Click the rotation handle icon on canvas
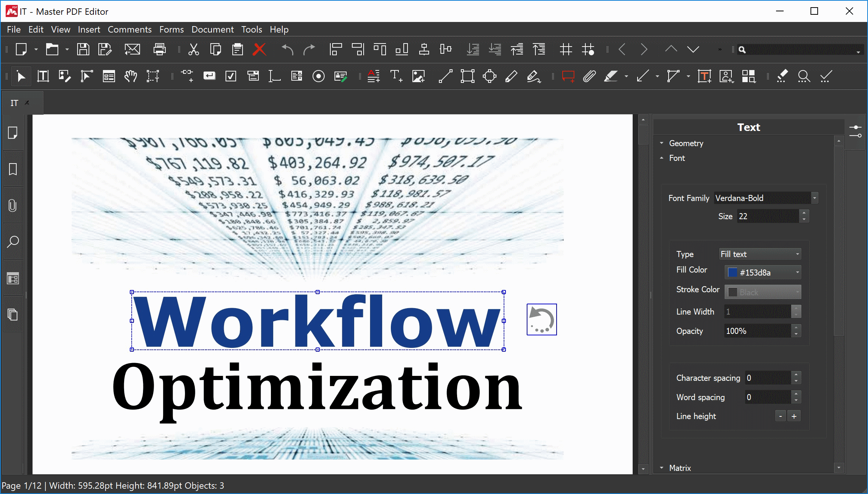868x494 pixels. coord(541,319)
